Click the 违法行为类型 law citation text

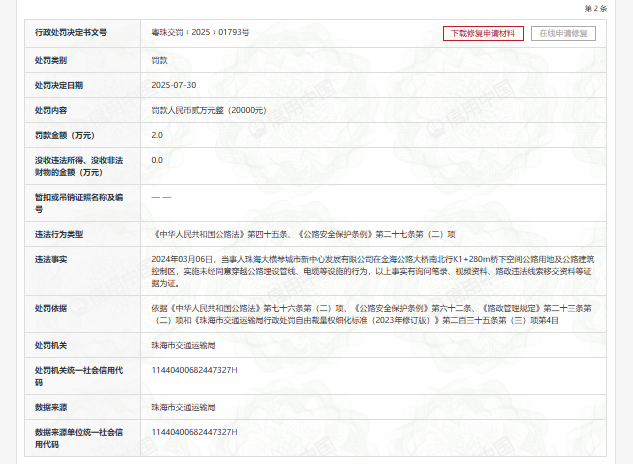303,234
